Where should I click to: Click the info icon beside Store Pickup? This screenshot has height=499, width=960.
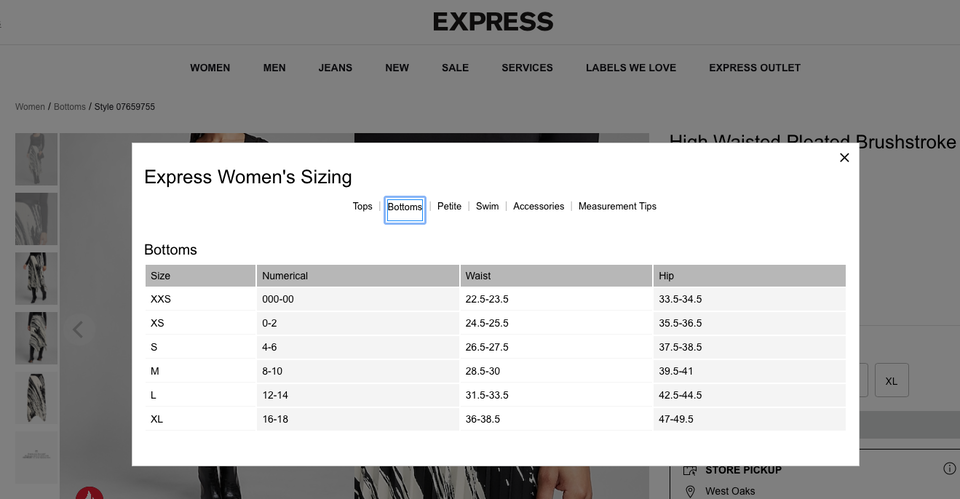[x=949, y=469]
